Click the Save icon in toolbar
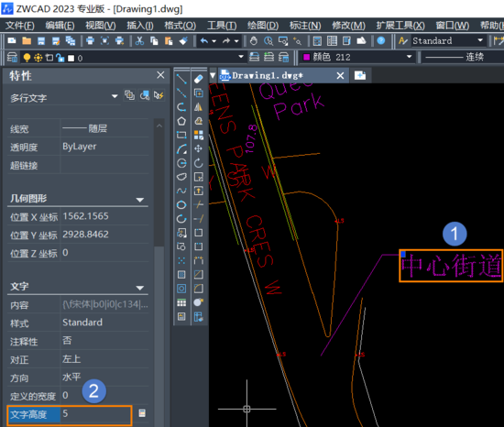The image size is (504, 427). click(41, 41)
